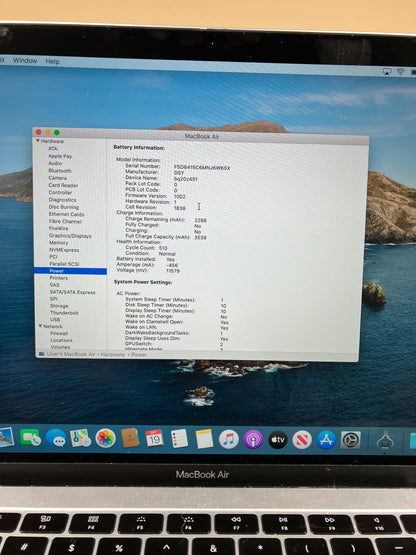
Task: Click the Condition value Normal
Action: coord(167,254)
